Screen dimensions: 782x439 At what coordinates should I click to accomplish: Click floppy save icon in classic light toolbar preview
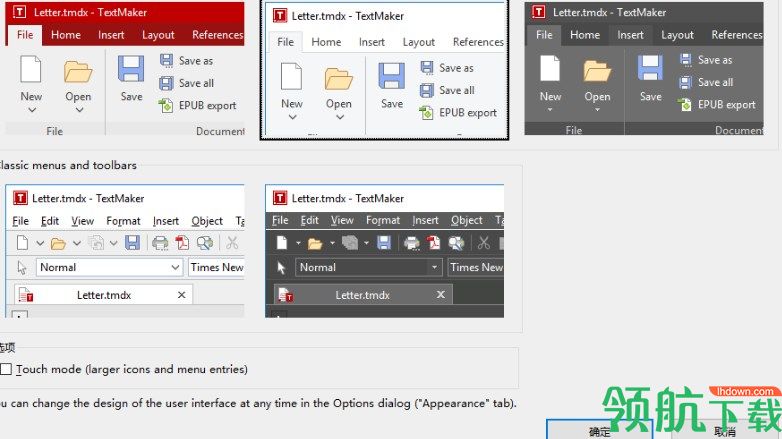tap(132, 243)
